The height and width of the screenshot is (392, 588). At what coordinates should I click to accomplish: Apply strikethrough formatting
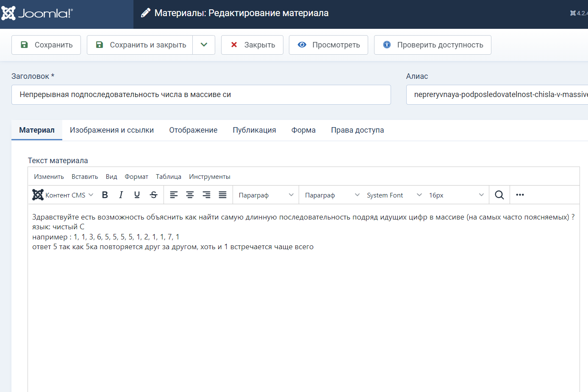(153, 195)
